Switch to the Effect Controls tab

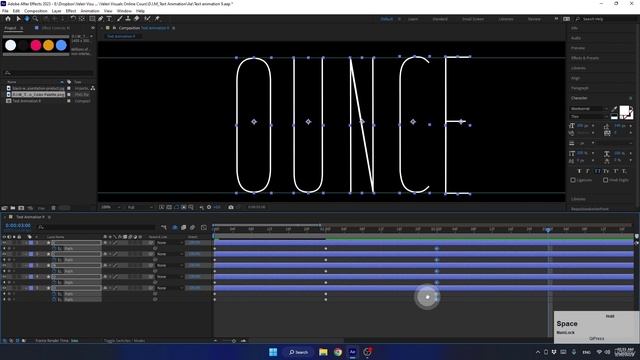pos(56,28)
